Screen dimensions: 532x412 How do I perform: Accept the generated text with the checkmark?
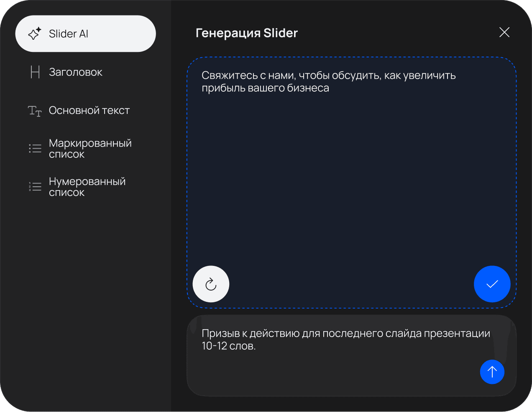(x=492, y=284)
